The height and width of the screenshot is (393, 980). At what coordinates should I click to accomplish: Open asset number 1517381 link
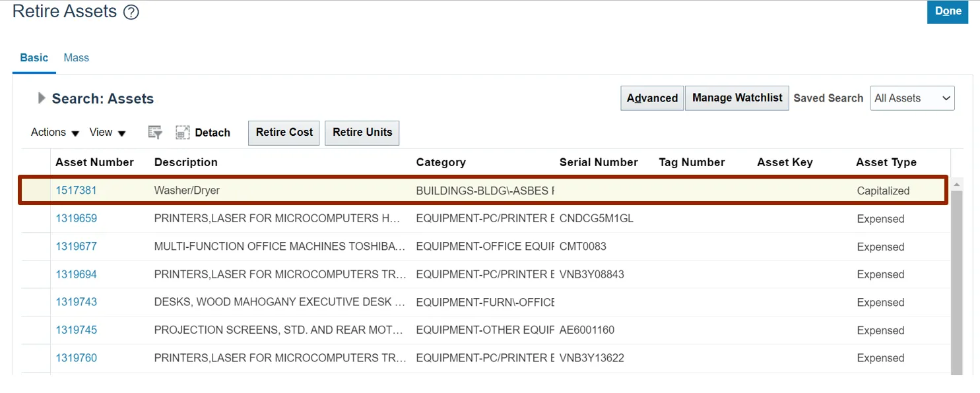click(x=76, y=191)
